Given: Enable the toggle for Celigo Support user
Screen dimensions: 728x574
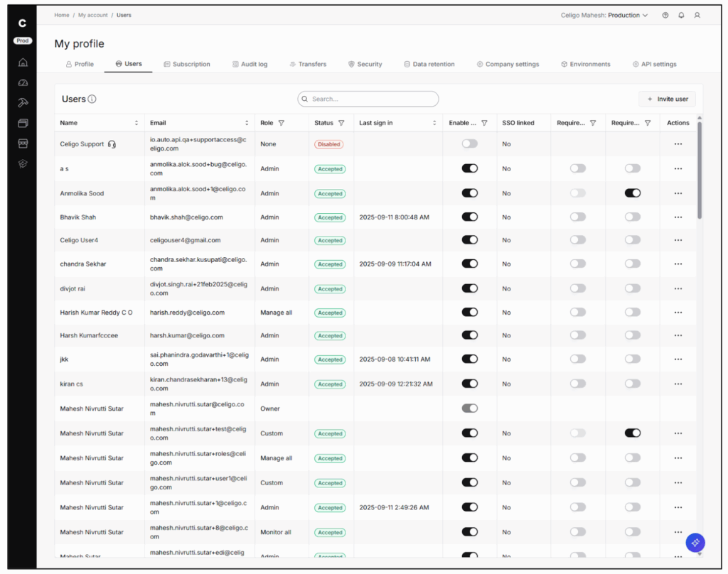Looking at the screenshot, I should click(469, 143).
